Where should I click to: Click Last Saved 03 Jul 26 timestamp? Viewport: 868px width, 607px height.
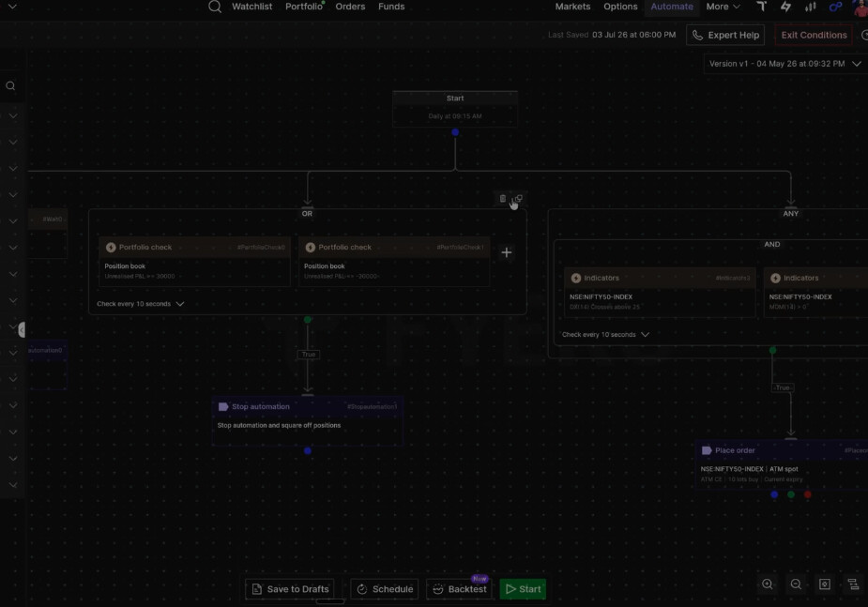(612, 35)
